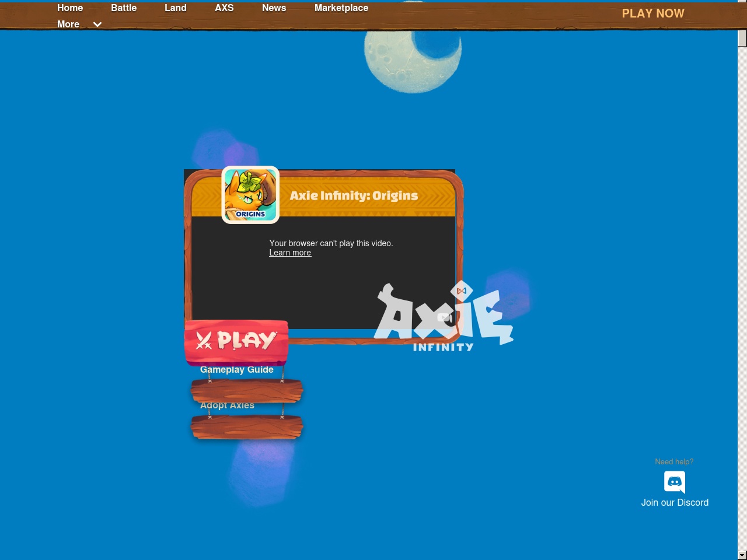Click the YouTube logo on video
Viewport: 747px width, 560px height.
(x=445, y=318)
